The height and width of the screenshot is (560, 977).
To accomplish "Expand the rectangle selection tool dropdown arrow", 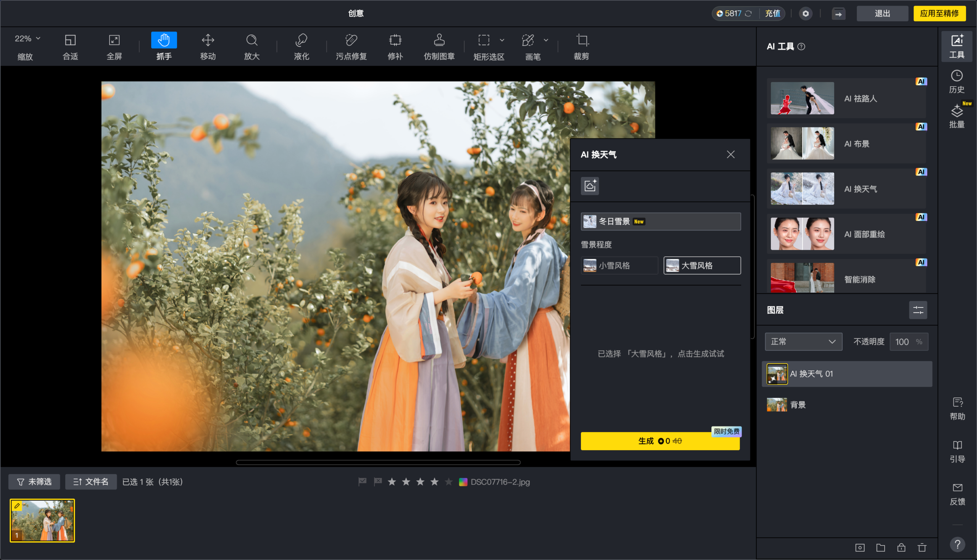I will point(502,40).
